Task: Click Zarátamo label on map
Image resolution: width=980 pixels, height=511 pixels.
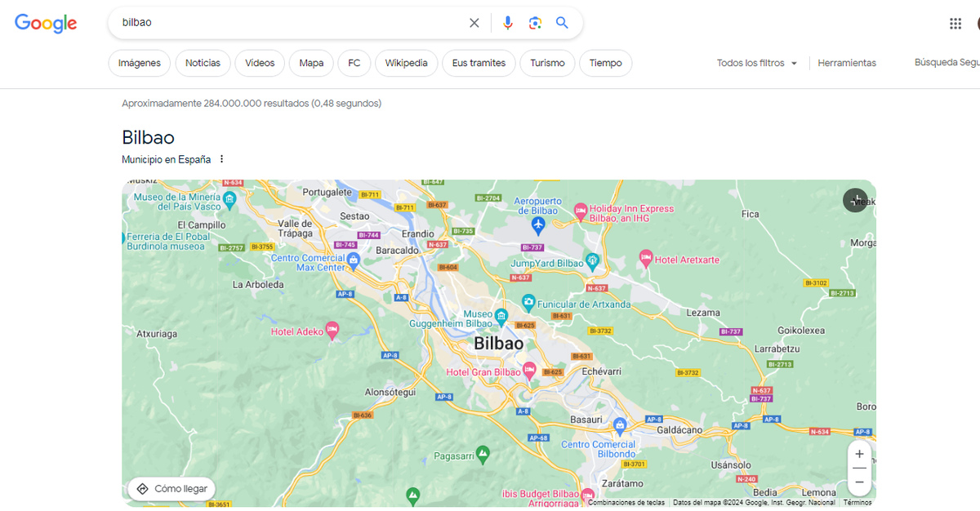Action: (x=622, y=483)
